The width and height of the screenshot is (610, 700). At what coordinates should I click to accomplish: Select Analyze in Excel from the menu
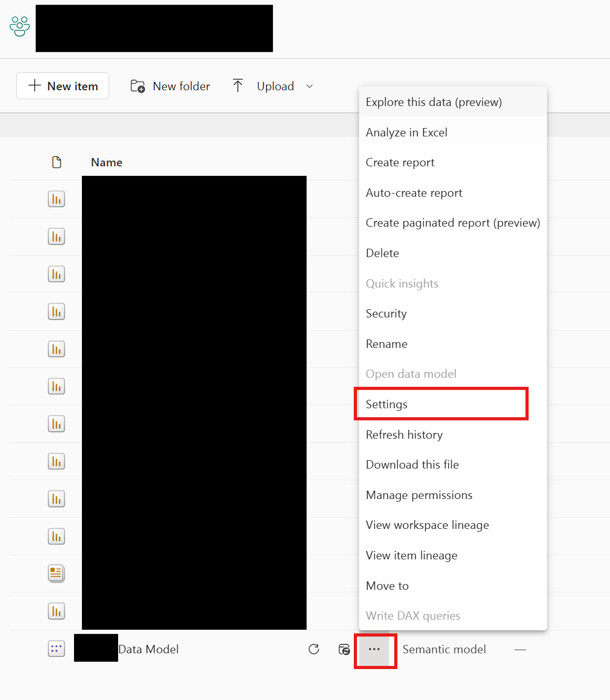click(x=406, y=132)
